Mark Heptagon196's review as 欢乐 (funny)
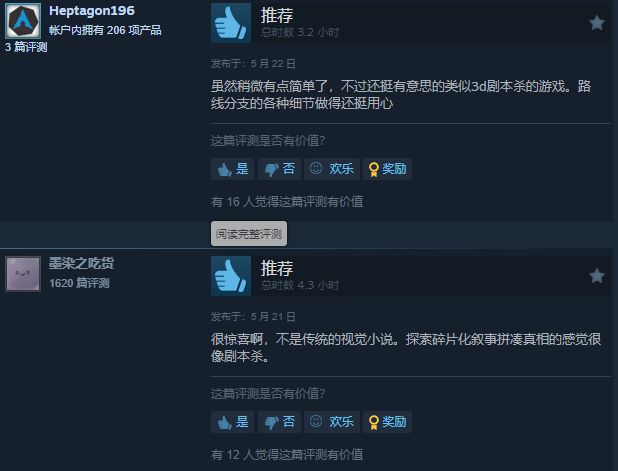This screenshot has height=471, width=618. (331, 169)
